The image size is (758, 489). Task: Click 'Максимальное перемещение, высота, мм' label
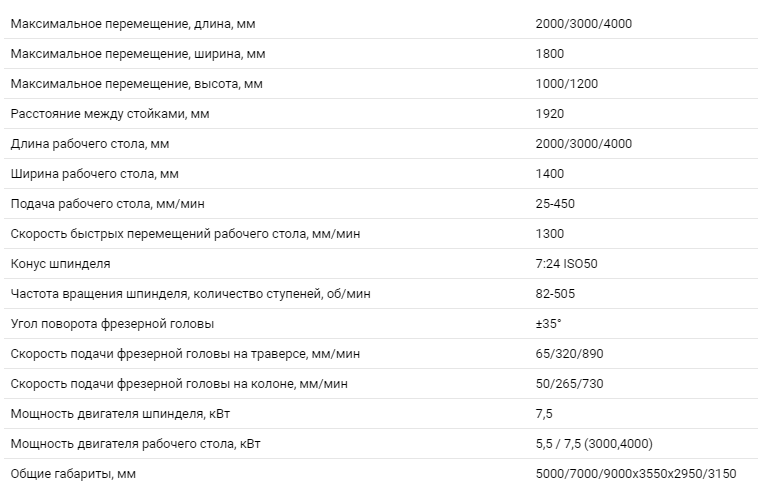[x=137, y=84]
